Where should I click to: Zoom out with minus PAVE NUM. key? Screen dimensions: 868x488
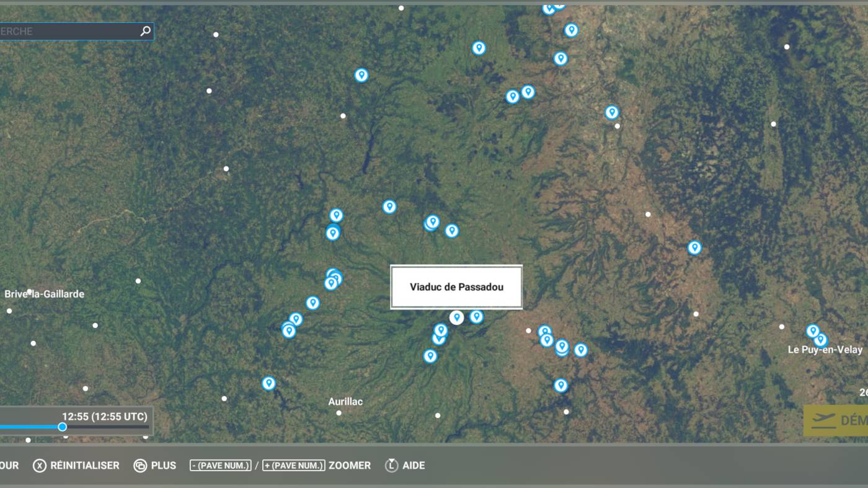pos(221,465)
